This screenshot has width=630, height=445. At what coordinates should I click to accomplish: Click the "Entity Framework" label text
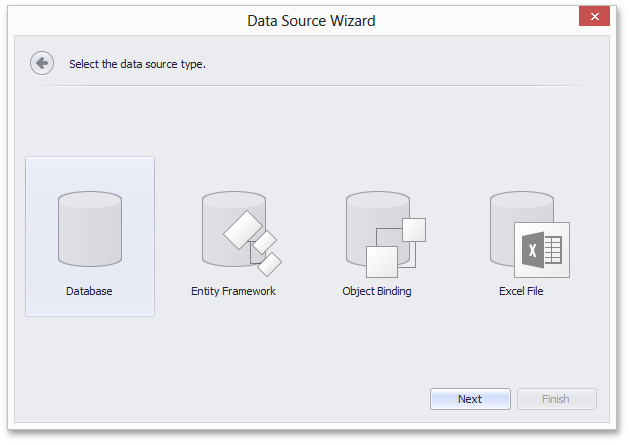tap(233, 291)
